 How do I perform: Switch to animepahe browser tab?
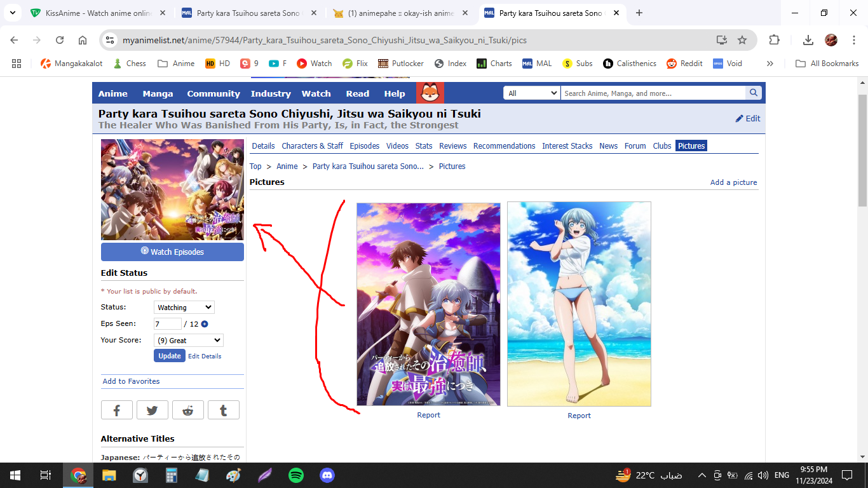(400, 13)
